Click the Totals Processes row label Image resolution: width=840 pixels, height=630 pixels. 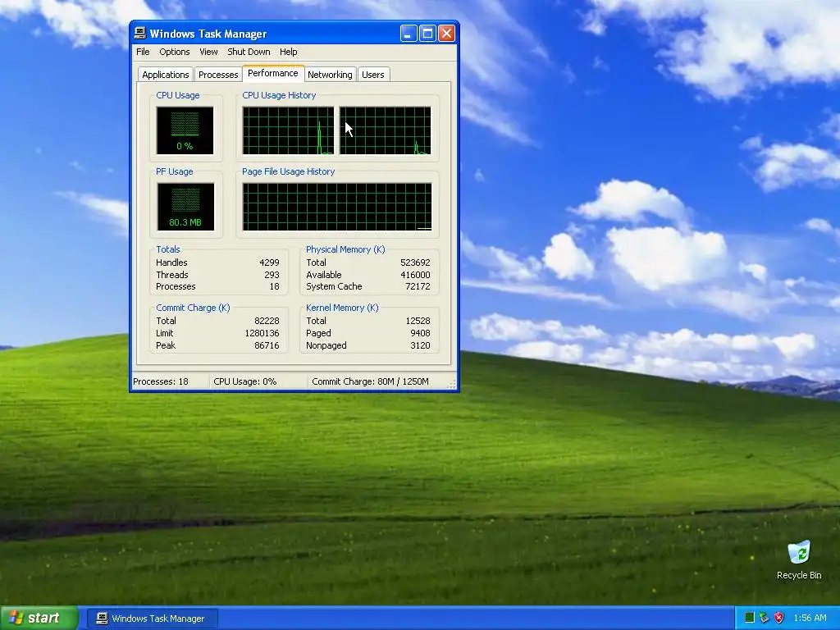[176, 286]
